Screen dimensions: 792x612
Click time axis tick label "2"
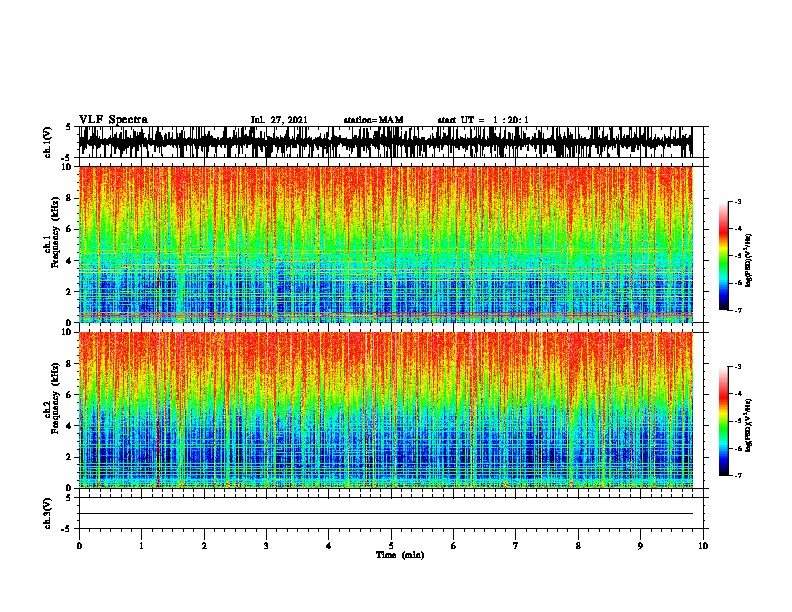(204, 546)
